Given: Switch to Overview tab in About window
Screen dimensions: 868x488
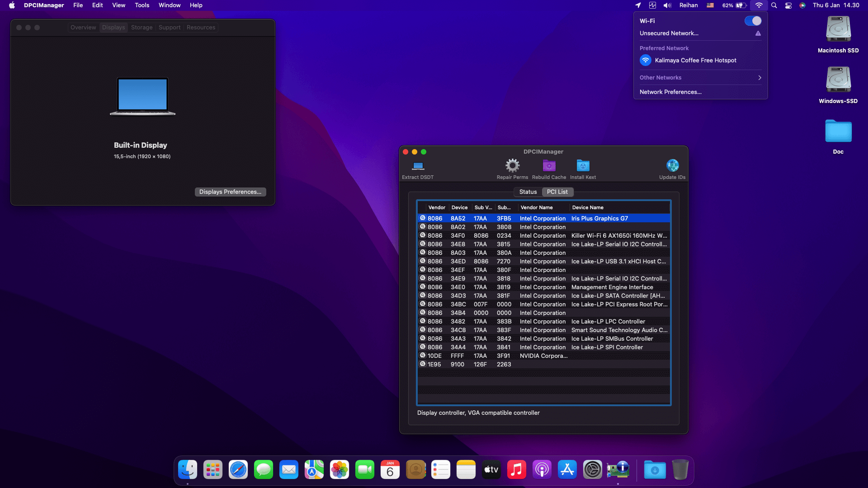Looking at the screenshot, I should tap(83, 28).
